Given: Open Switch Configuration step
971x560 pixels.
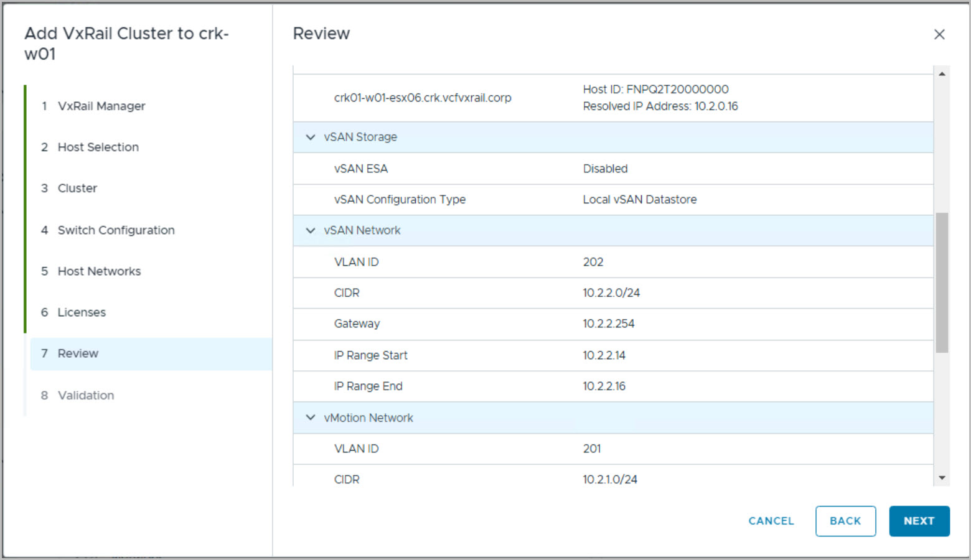Looking at the screenshot, I should point(116,230).
